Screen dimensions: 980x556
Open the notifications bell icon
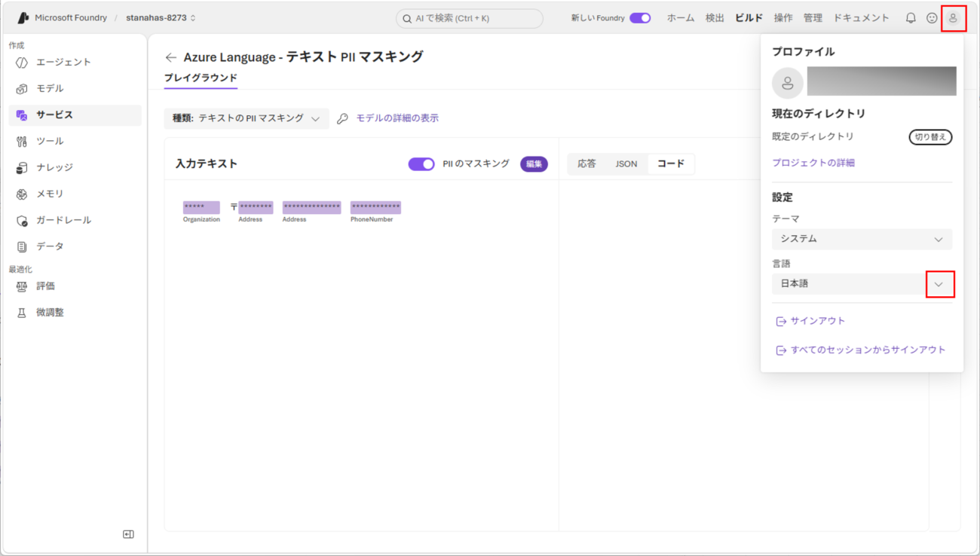pos(911,18)
